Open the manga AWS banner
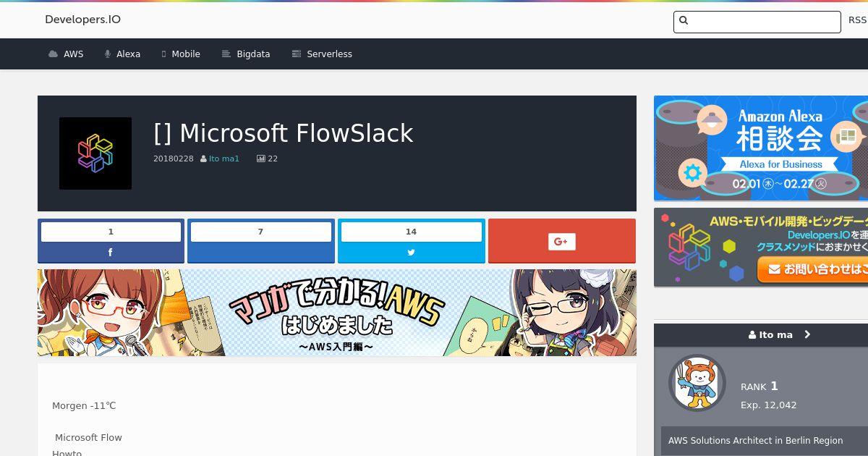Image resolution: width=868 pixels, height=456 pixels. (337, 313)
